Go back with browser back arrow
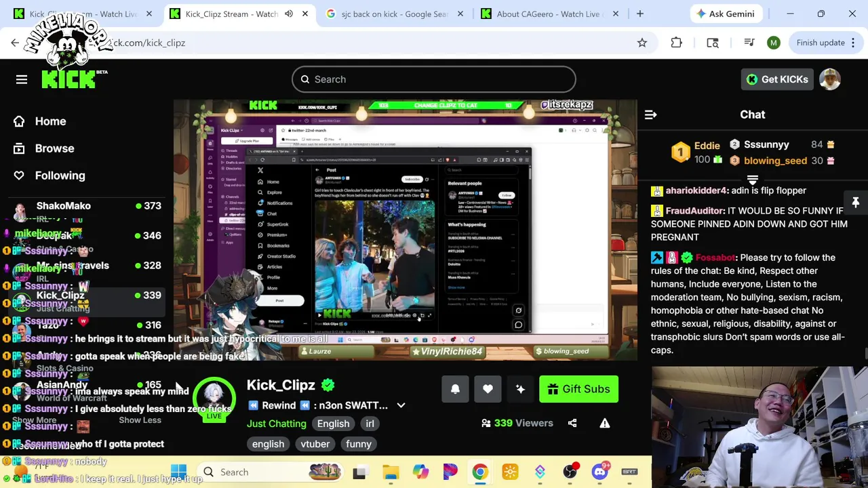The image size is (868, 488). point(15,43)
